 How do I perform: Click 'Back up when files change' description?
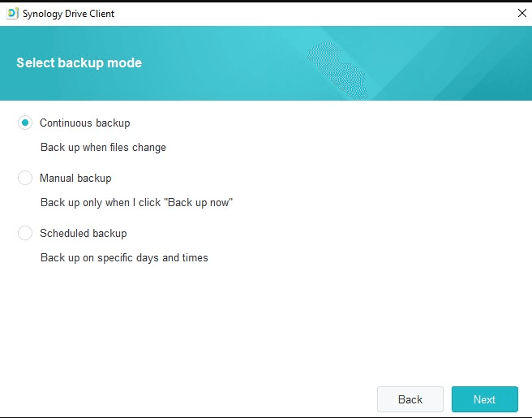[x=103, y=148]
